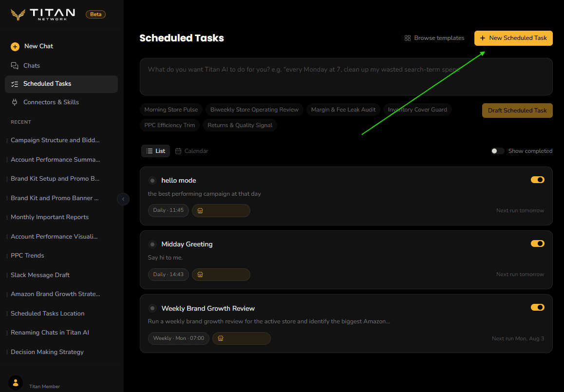Select PPC Efficiency Trim chip
The image size is (564, 392).
coord(169,125)
